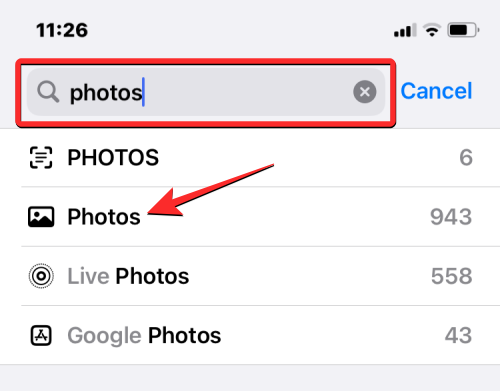
Task: Choose the Google Photos suggestion
Action: click(250, 335)
